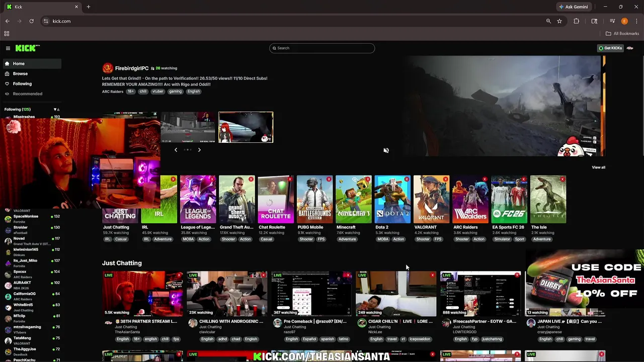Open the zoom magnifier in address bar
644x362 pixels.
[548, 21]
